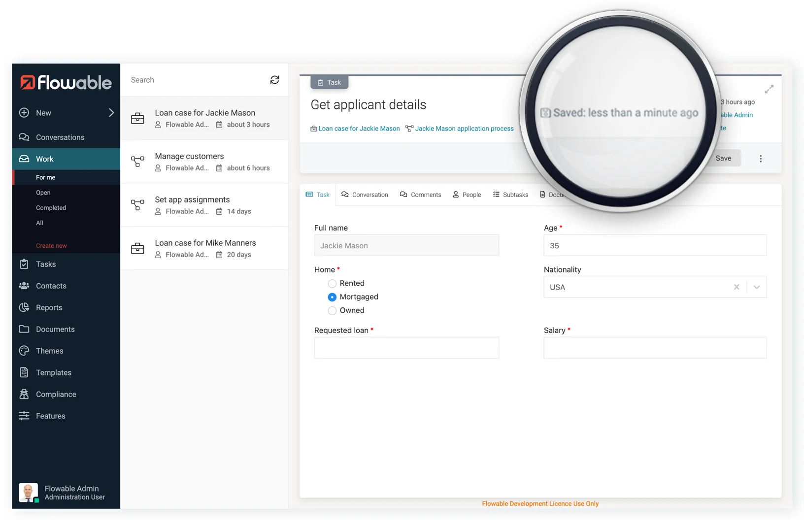Click the Templates document icon

24,372
